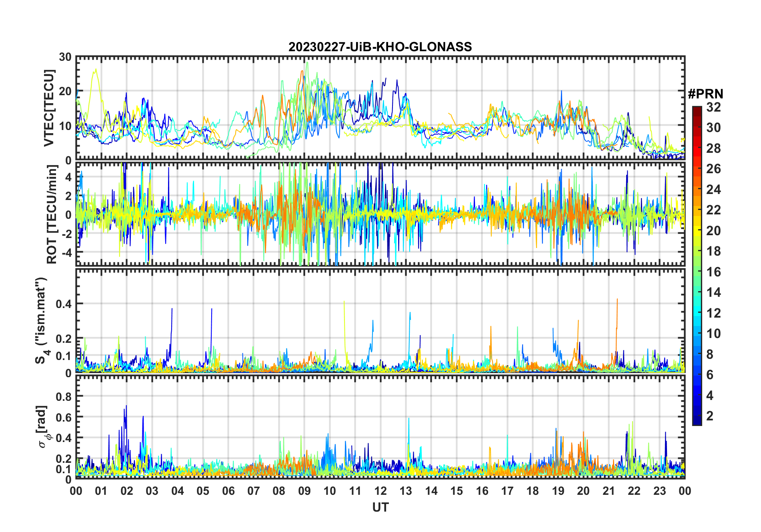Click colorbar tick label 32
Screen dimensions: 761x532
click(713, 107)
